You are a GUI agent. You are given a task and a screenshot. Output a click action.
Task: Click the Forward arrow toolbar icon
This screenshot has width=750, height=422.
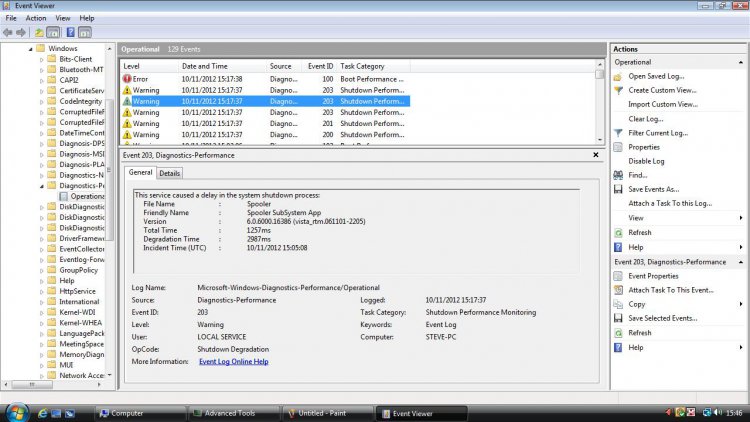(21, 33)
